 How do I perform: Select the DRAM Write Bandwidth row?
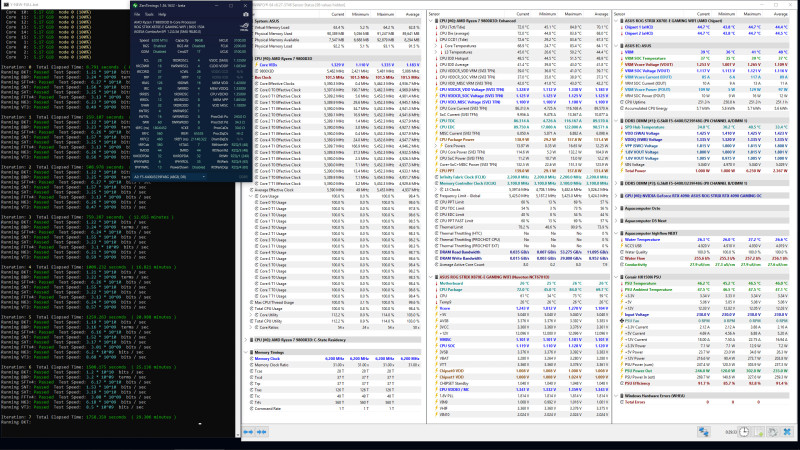point(519,258)
